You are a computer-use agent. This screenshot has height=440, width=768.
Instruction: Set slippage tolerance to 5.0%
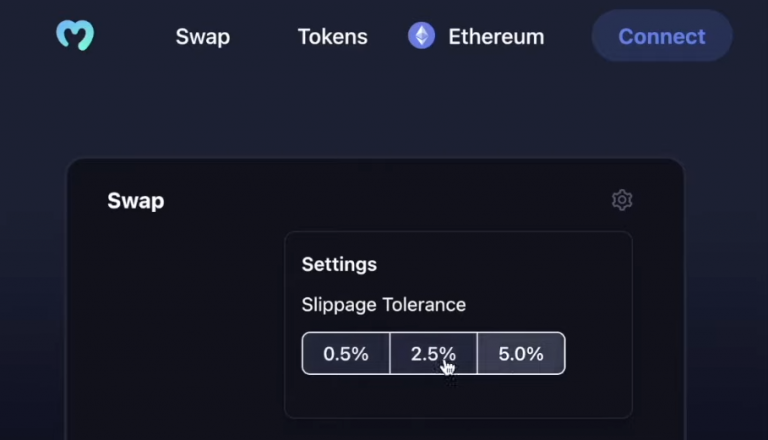[x=521, y=354]
